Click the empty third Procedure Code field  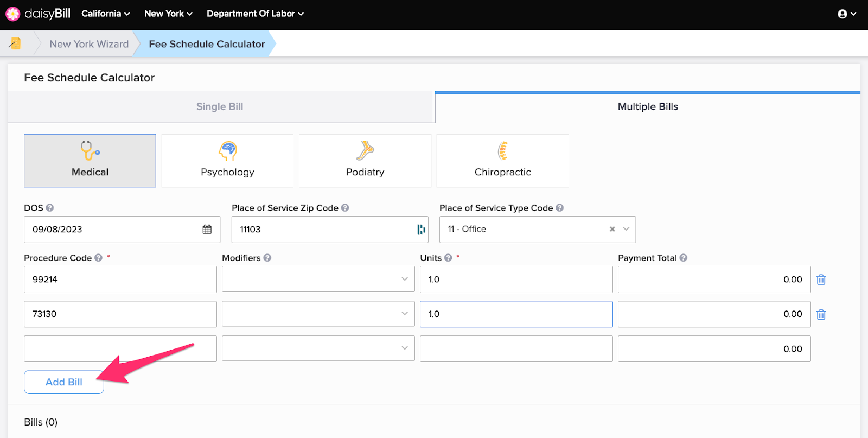click(120, 348)
